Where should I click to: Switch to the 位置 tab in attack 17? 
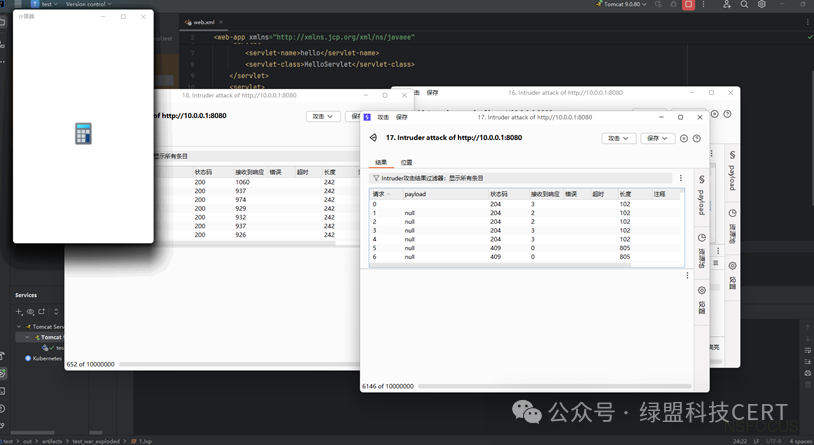coord(406,163)
